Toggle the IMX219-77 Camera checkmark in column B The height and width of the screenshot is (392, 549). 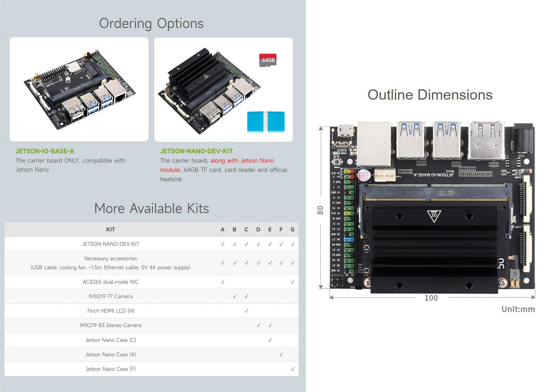(x=234, y=296)
